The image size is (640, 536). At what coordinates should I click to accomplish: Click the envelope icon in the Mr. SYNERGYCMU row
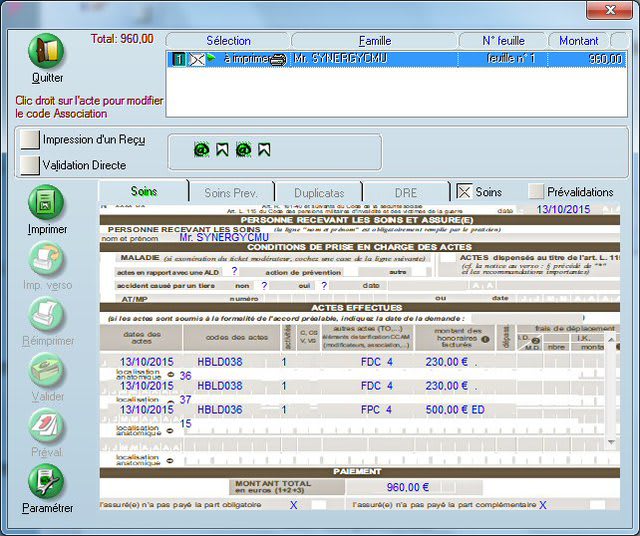click(x=197, y=60)
